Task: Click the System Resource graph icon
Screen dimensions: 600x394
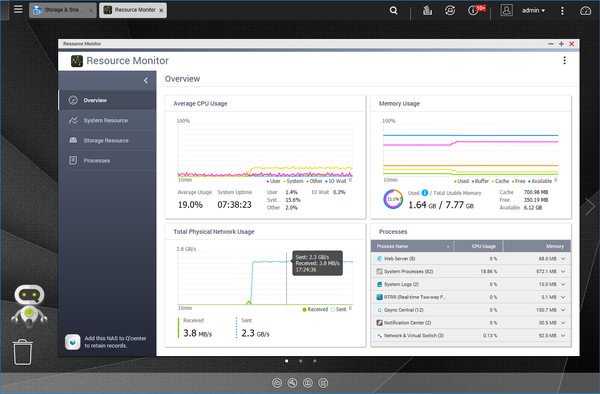Action: [73, 120]
